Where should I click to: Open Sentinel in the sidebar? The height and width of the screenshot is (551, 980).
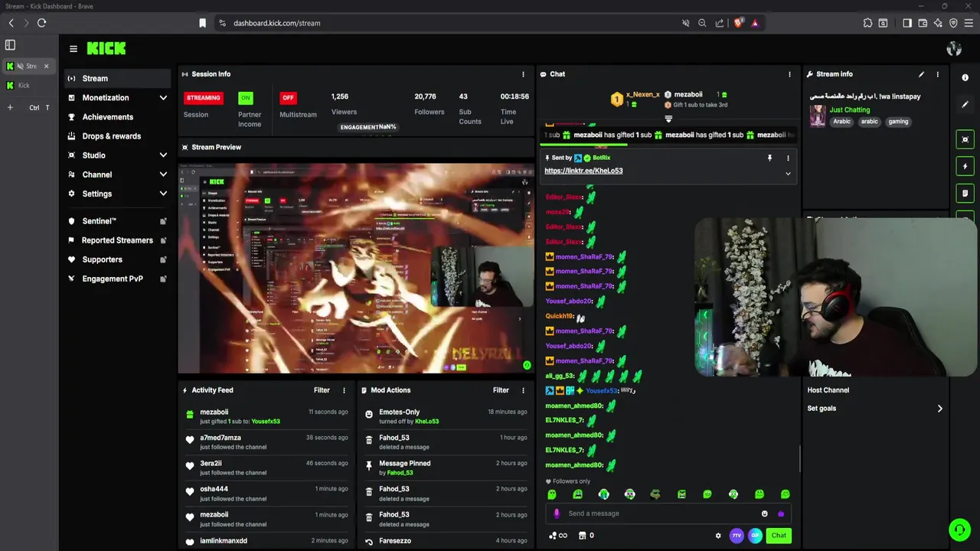(x=118, y=221)
